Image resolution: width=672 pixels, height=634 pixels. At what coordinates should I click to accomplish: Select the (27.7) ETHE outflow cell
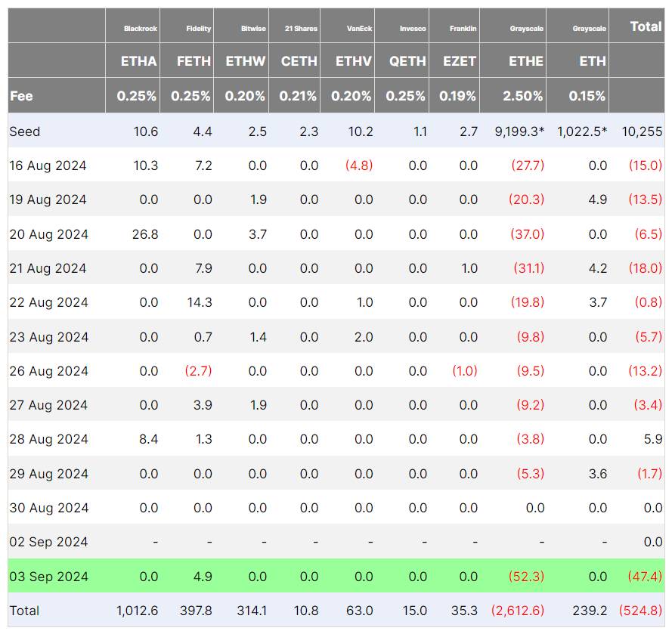tap(528, 165)
